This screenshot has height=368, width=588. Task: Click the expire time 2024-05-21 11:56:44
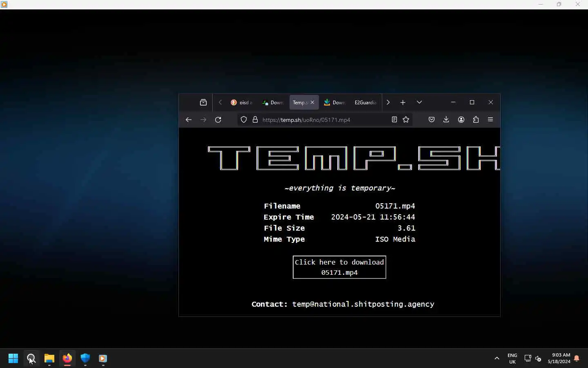373,217
